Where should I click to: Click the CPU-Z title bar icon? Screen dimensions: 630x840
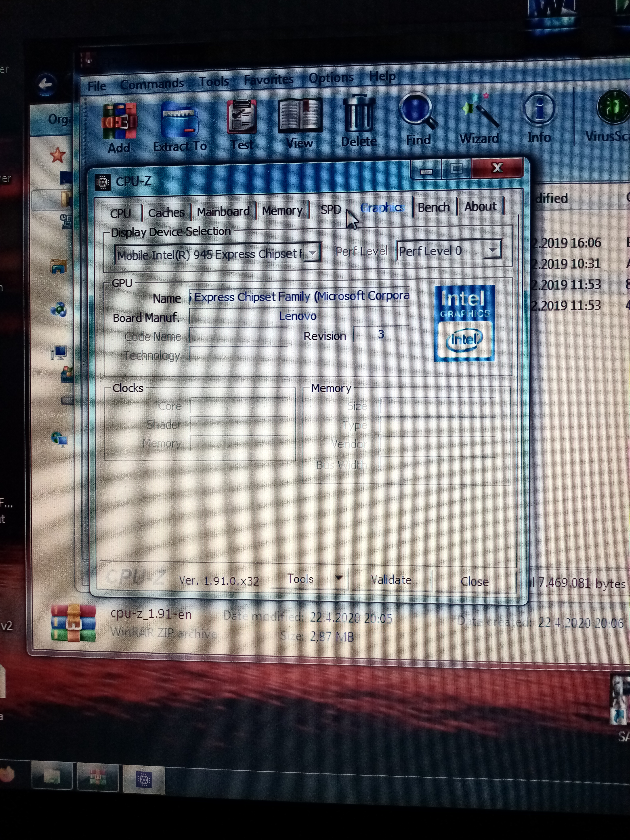(x=103, y=182)
